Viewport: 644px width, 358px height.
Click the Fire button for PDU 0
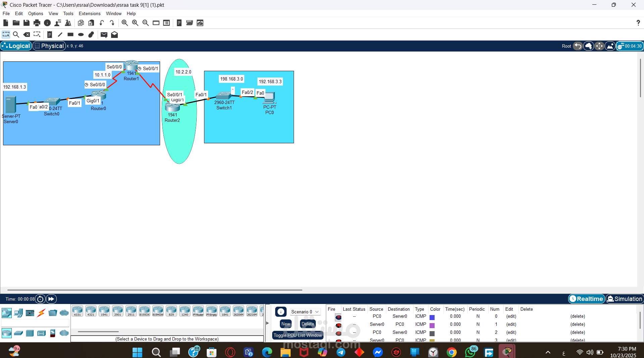tap(338, 317)
